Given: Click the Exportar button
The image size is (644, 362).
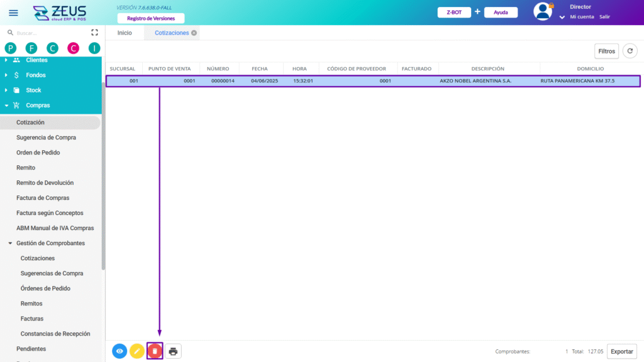Looking at the screenshot, I should (622, 351).
